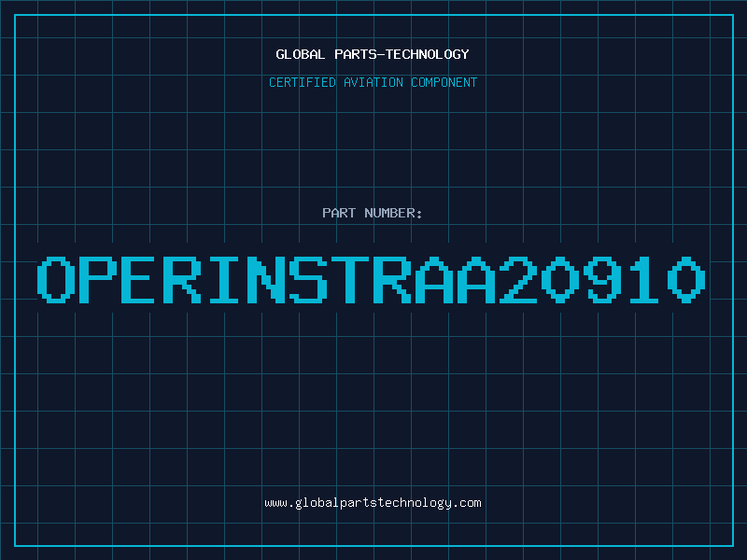
Task: Click the PART NUMBER: label
Action: click(372, 213)
